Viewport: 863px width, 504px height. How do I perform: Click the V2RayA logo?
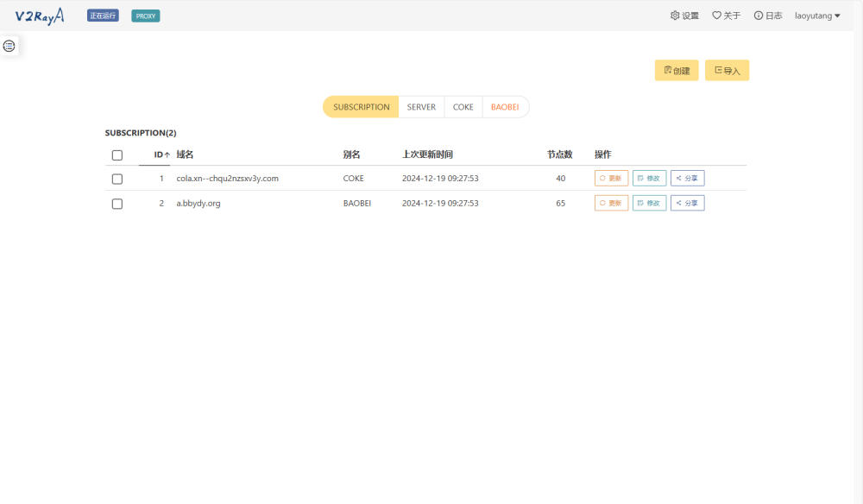tap(38, 15)
